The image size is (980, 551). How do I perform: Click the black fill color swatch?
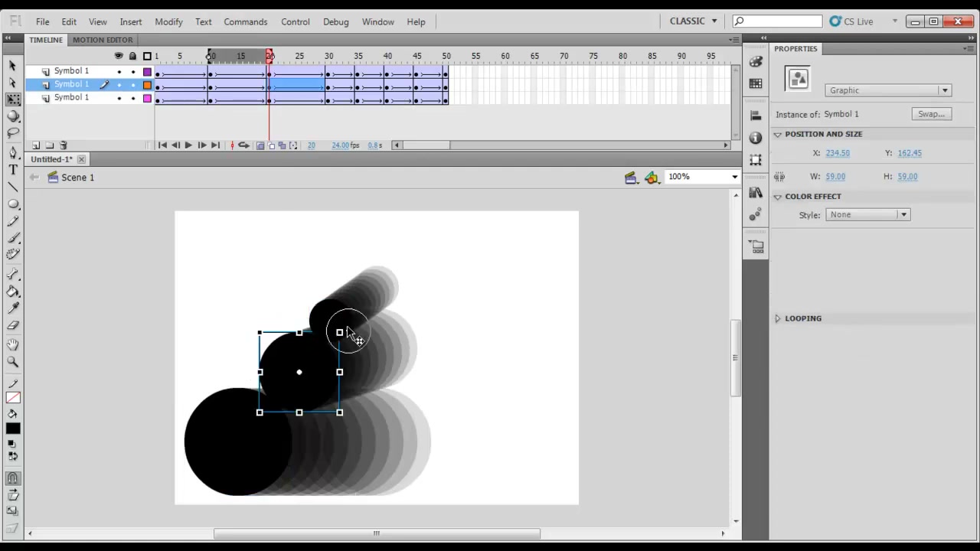13,429
